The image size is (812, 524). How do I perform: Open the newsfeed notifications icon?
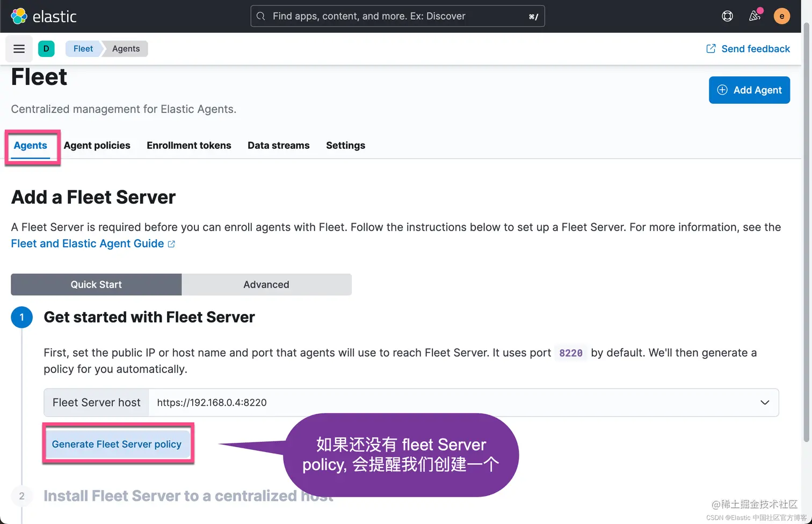pyautogui.click(x=755, y=16)
